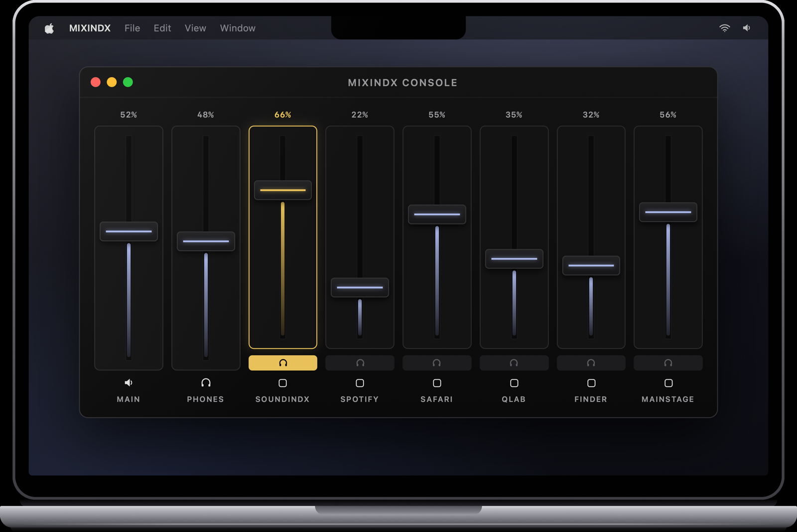Click the SPOTIFY channel label
This screenshot has width=797, height=532.
360,399
